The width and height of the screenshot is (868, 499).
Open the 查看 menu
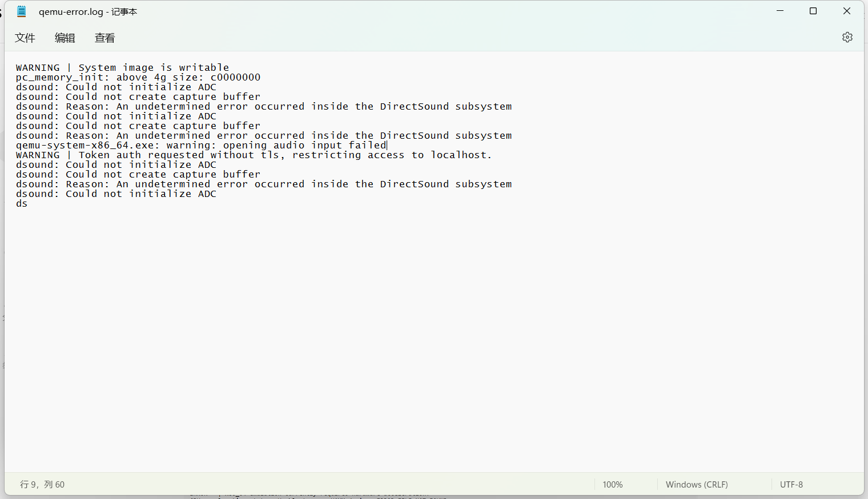(105, 38)
